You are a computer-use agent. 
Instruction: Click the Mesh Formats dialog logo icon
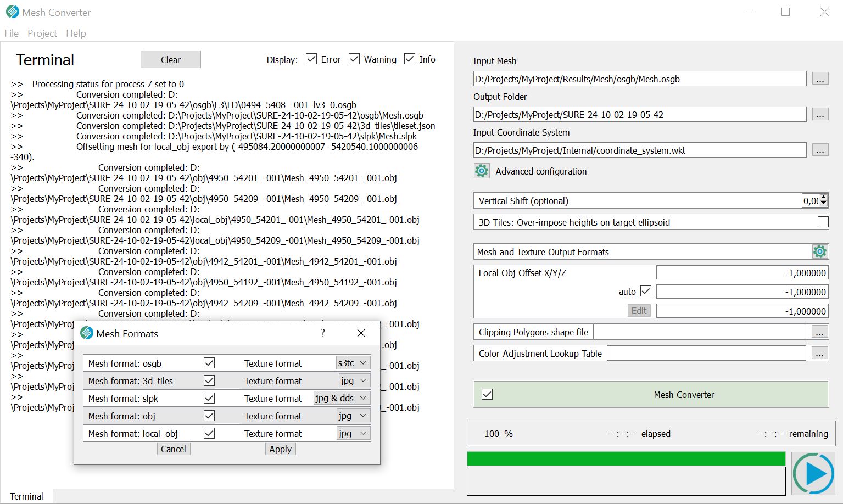pyautogui.click(x=87, y=333)
